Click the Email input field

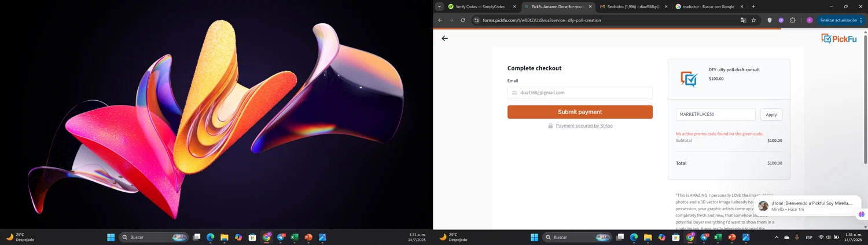tap(580, 93)
